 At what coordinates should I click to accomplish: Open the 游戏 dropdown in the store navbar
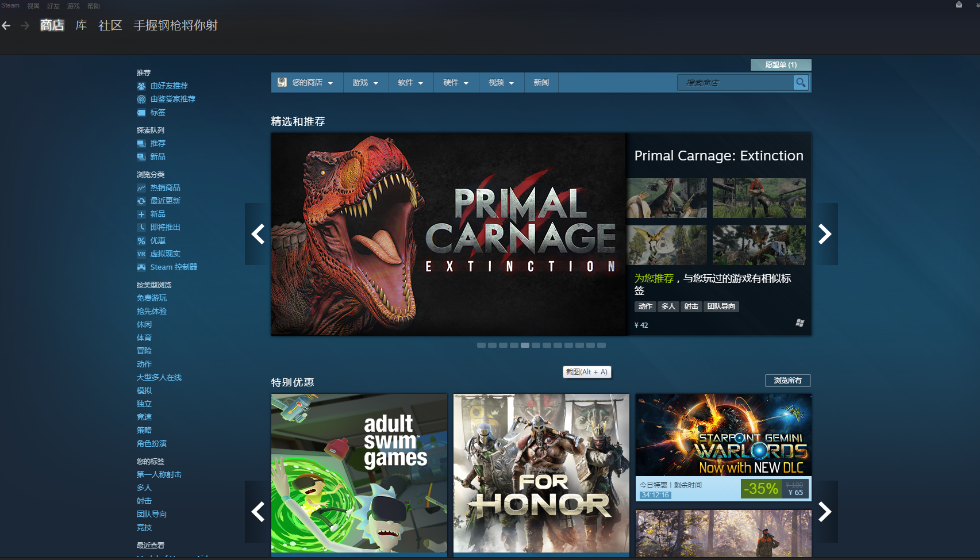pos(366,82)
